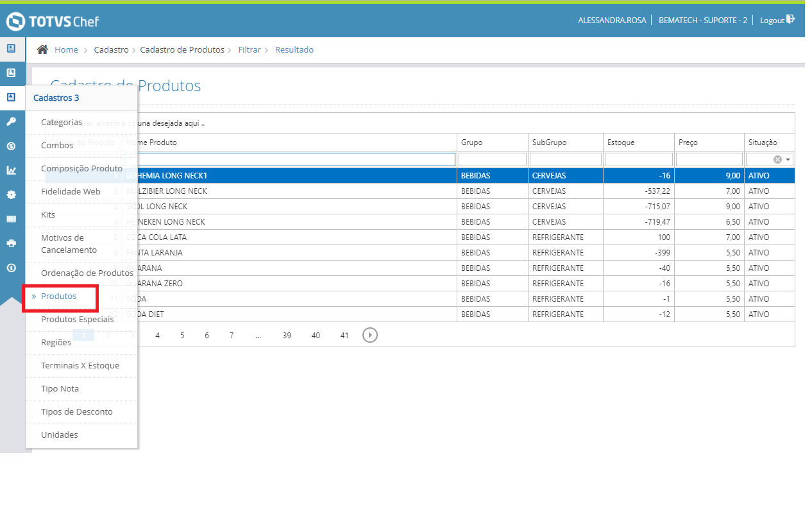Select Categorias in Cadastros 3 menu
Screen dimensions: 812x525
point(62,122)
